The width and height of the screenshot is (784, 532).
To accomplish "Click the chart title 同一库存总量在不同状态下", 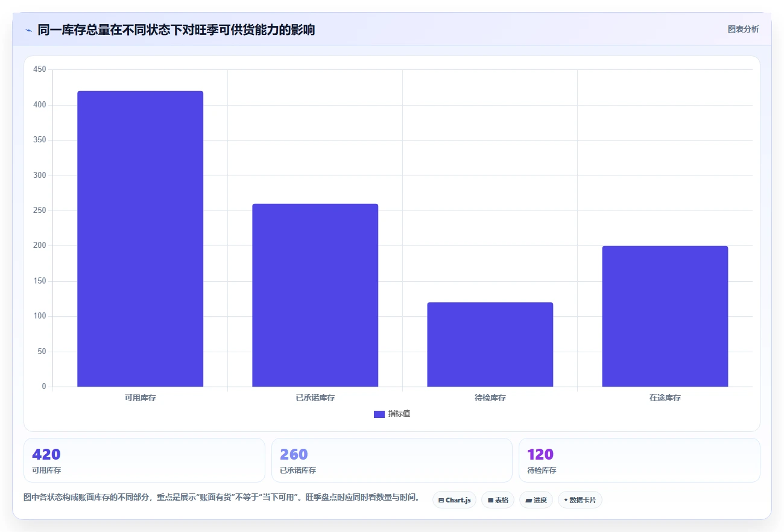I will pos(176,30).
